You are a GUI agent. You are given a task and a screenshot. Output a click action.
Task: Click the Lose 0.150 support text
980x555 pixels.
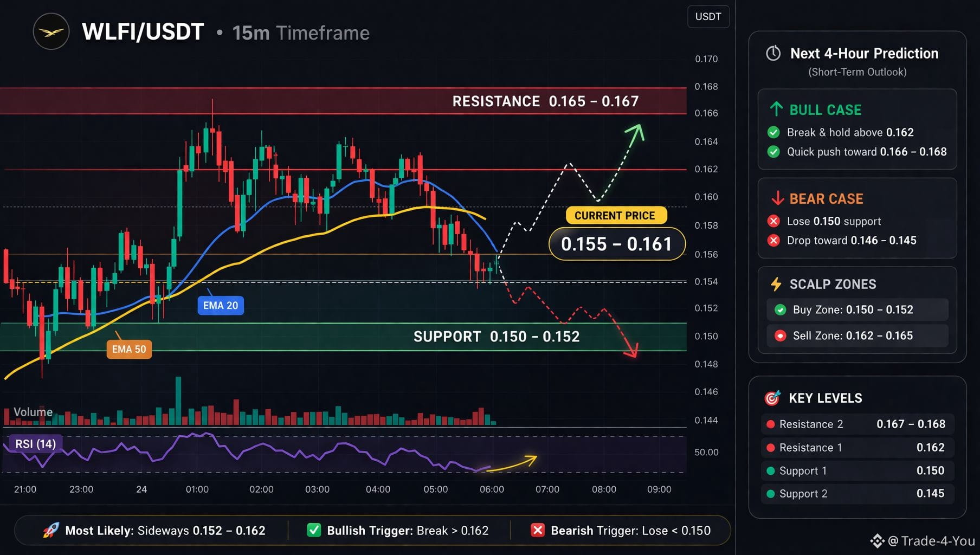point(834,222)
